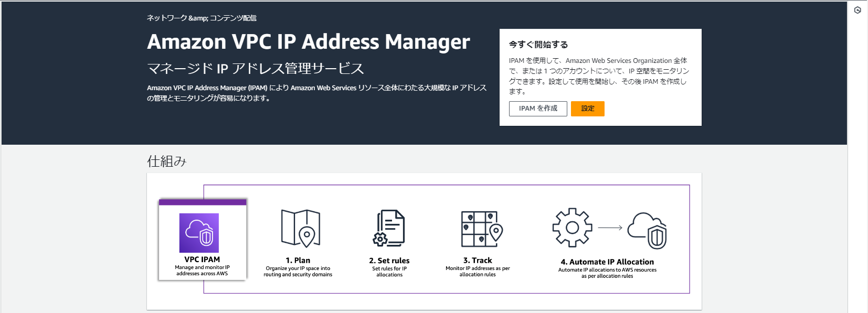Open the hexagon panel icon at top right
This screenshot has height=313, width=868.
858,10
